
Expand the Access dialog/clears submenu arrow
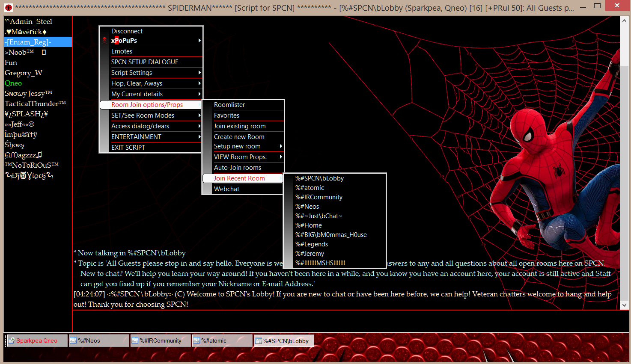coord(199,126)
